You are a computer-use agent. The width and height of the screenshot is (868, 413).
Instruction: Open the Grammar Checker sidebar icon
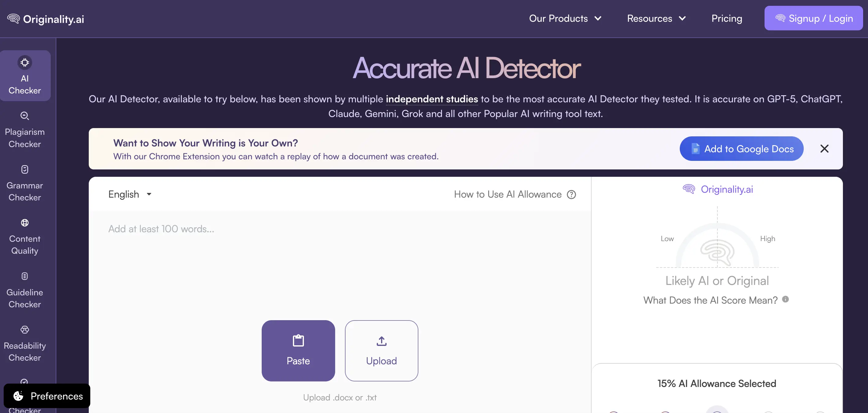tap(24, 169)
